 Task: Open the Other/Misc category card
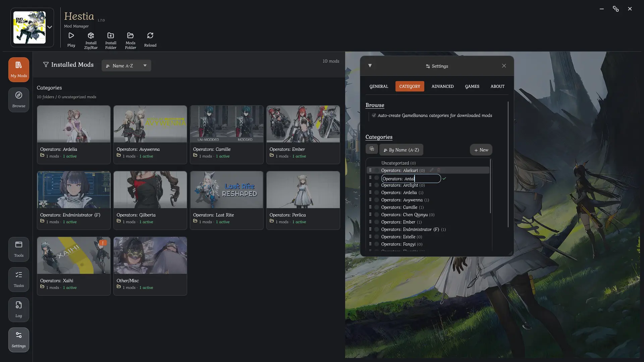point(150,266)
